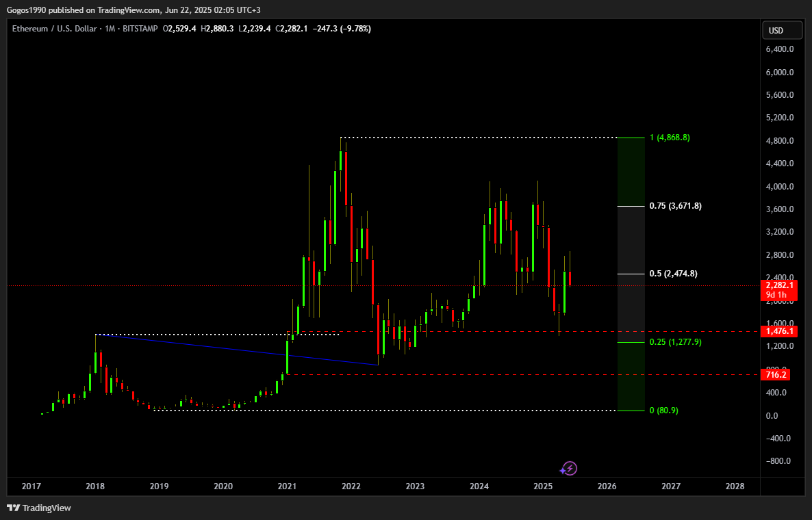Click the 2023 label on time axis
812x520 pixels.
coord(415,486)
